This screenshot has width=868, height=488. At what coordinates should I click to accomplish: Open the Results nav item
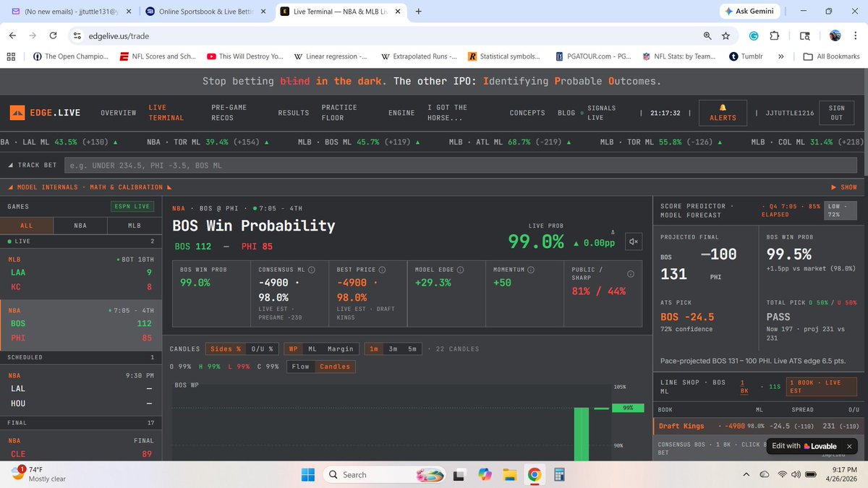tap(293, 113)
